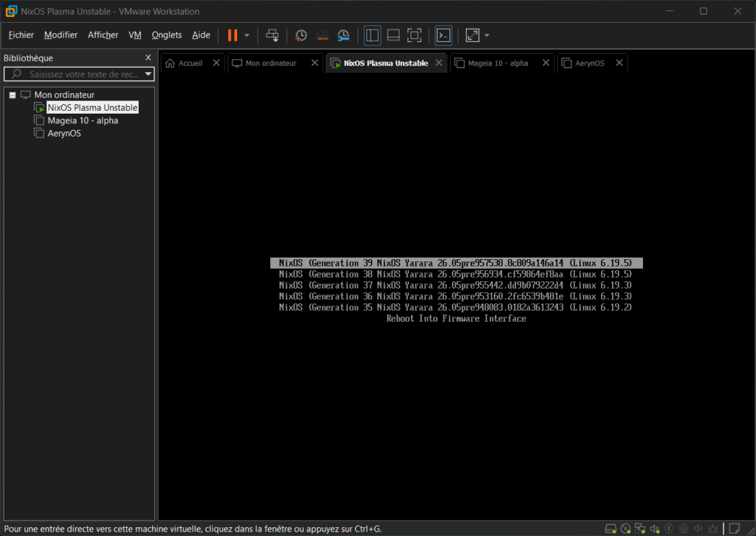Toggle the console view icon
Viewport: 756px width, 536px height.
click(x=443, y=35)
